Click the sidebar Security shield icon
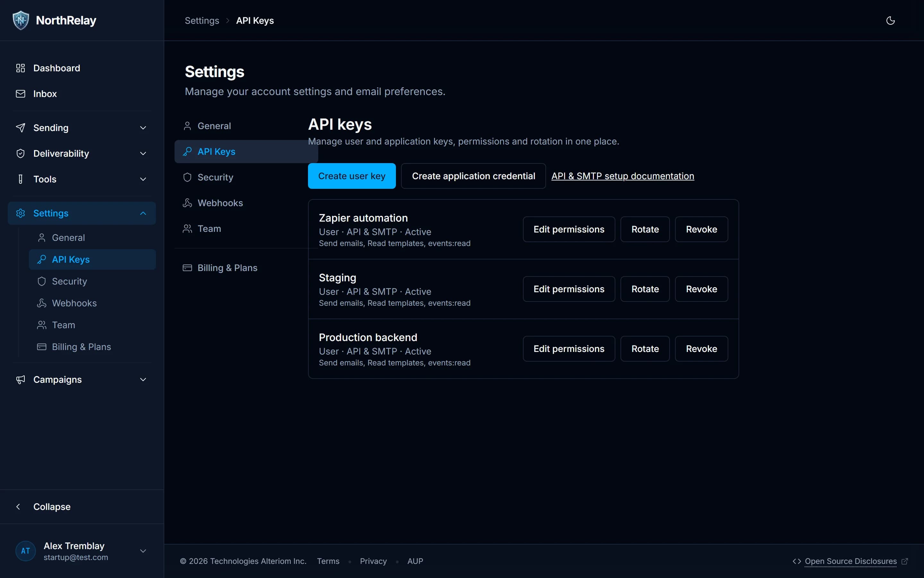Image resolution: width=924 pixels, height=578 pixels. click(42, 281)
